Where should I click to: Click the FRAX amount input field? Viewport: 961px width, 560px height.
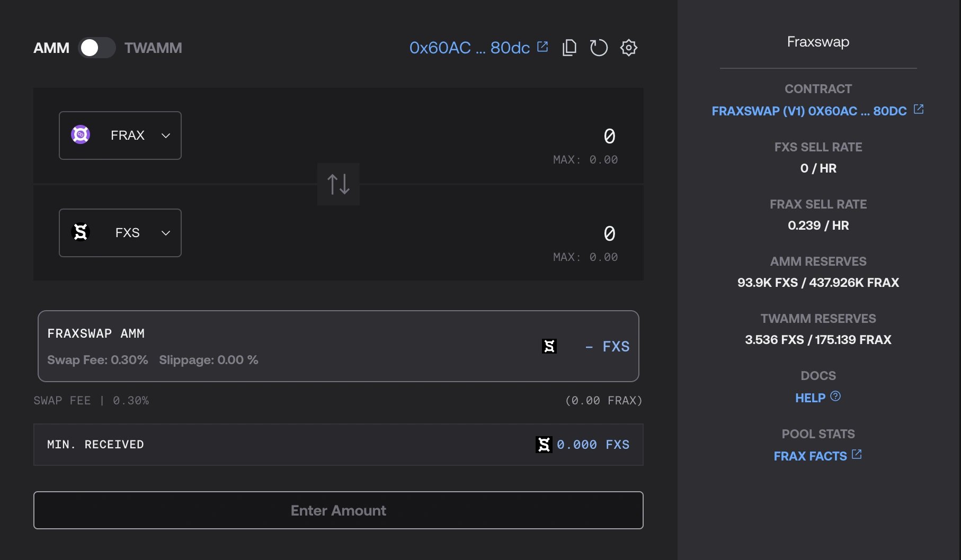tap(610, 136)
